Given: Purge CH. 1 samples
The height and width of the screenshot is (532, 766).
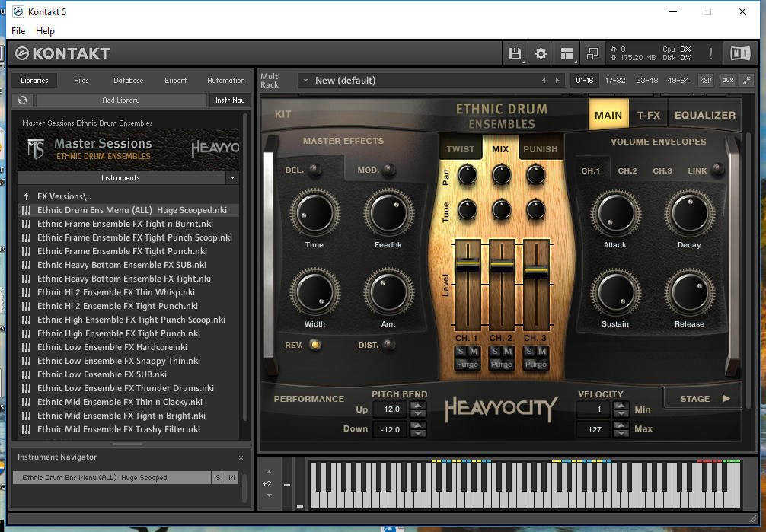Looking at the screenshot, I should pos(468,365).
